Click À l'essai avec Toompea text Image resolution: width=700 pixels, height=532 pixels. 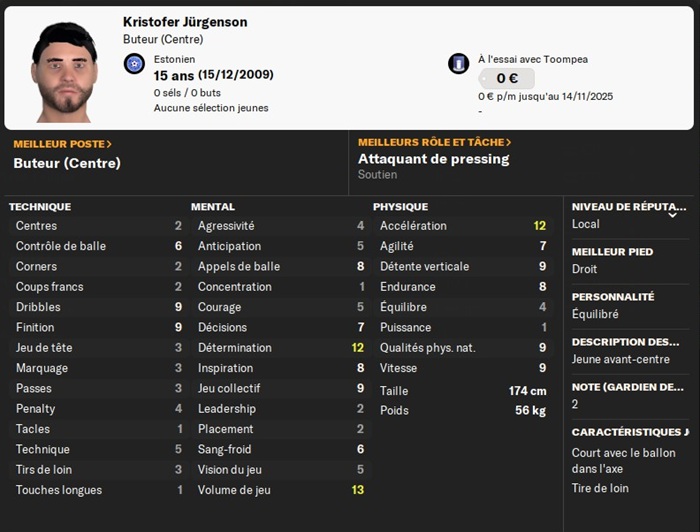tap(533, 59)
